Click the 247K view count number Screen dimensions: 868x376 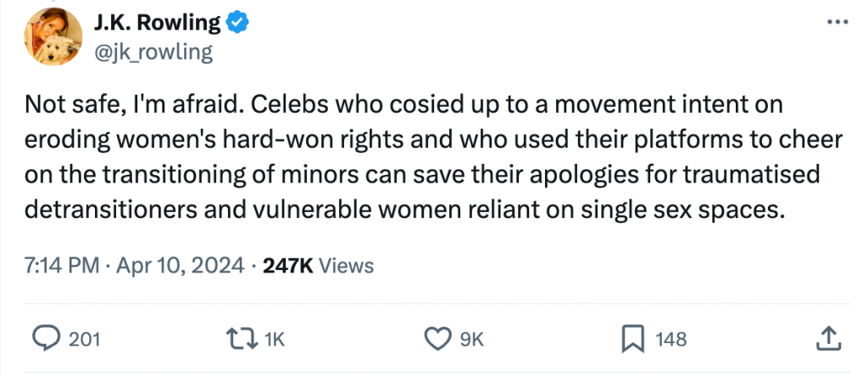[x=288, y=266]
